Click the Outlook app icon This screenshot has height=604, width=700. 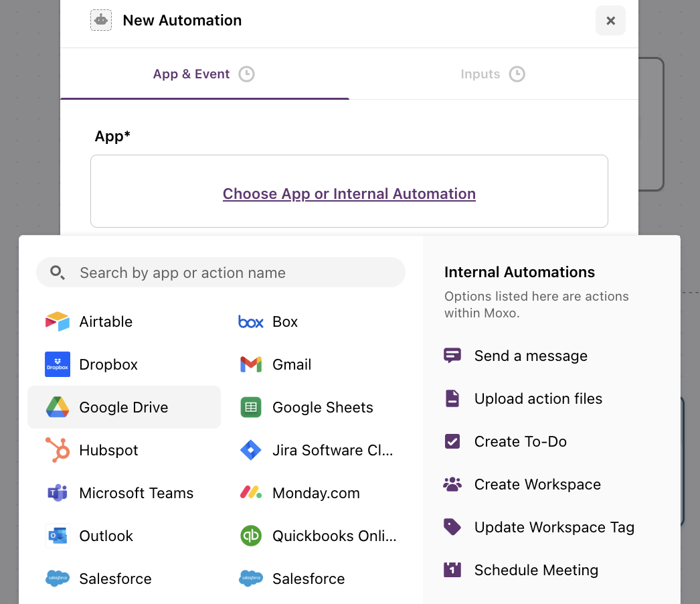pyautogui.click(x=58, y=536)
